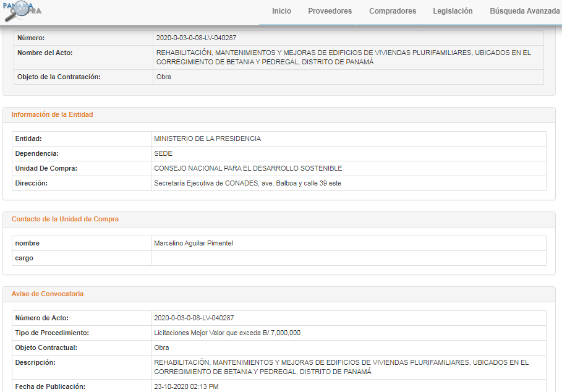Click the date 23-10-2020 02:13 PM

click(x=186, y=386)
